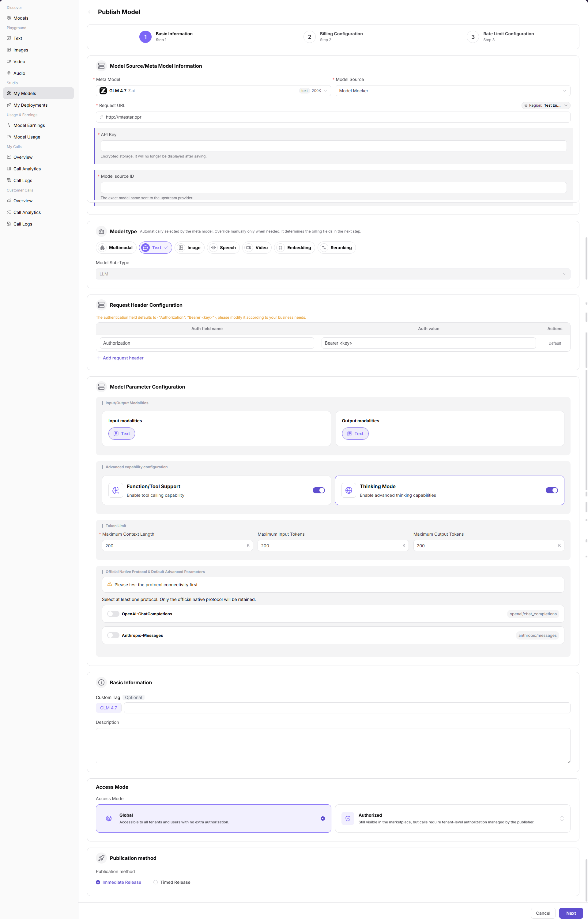Screen dimensions: 588x919
Task: Open the Models sidebar icon
Action: (9, 18)
